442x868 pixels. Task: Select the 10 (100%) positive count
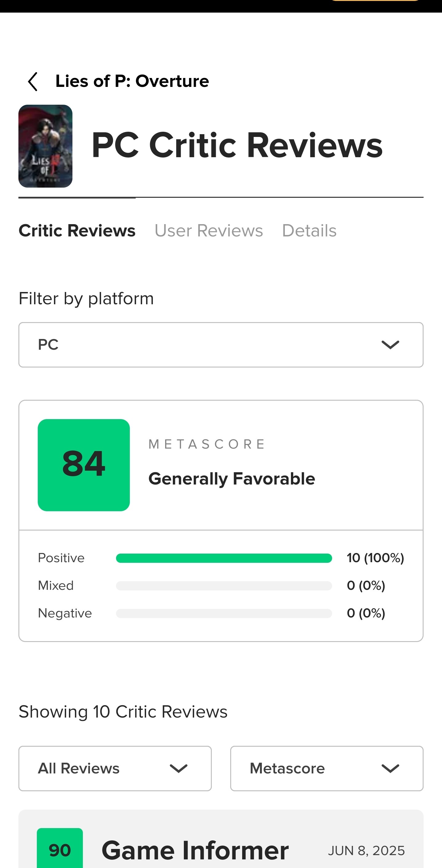tap(375, 558)
